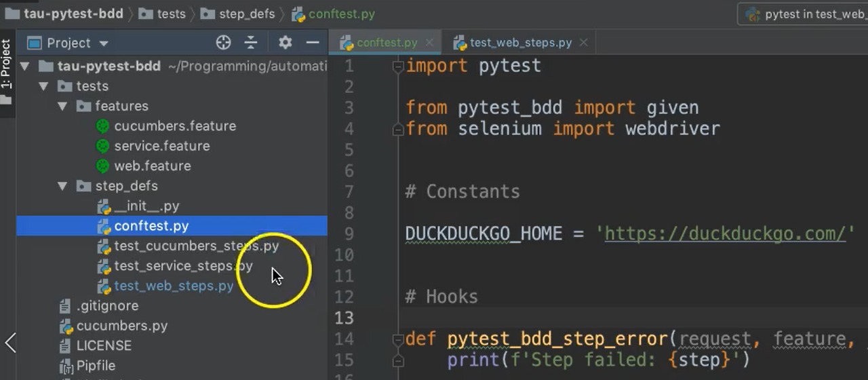Select the .gitignore file
868x380 pixels.
tap(107, 305)
